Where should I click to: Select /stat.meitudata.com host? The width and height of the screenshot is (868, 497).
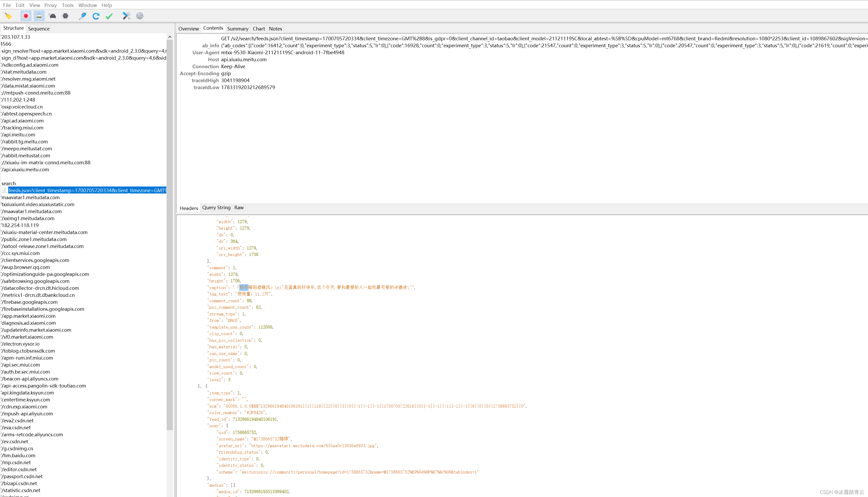(x=24, y=72)
